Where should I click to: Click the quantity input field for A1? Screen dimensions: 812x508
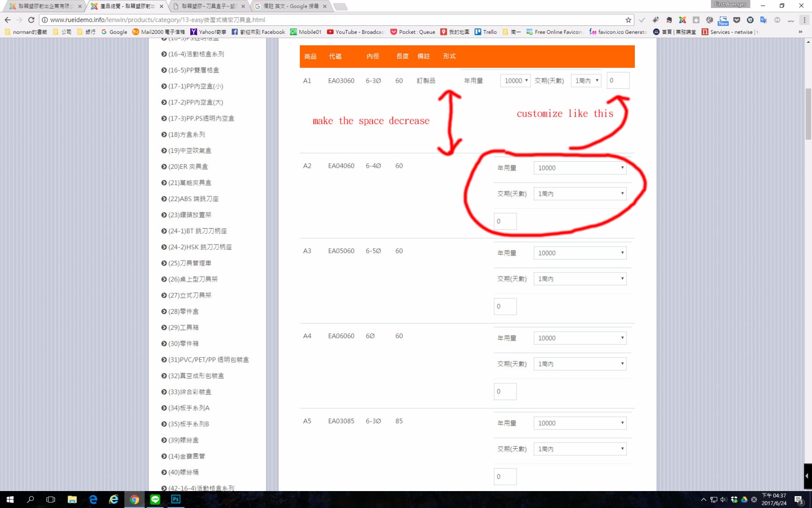tap(618, 80)
